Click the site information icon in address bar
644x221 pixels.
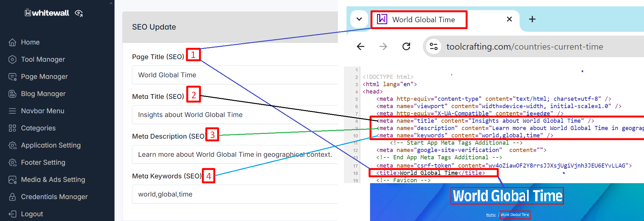pyautogui.click(x=434, y=46)
